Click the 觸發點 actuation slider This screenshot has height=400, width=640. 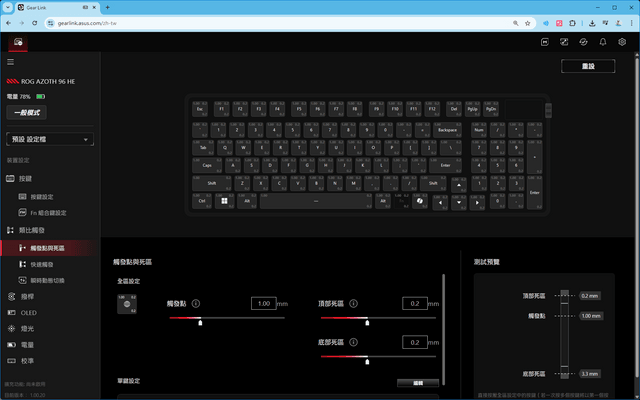[x=227, y=318]
